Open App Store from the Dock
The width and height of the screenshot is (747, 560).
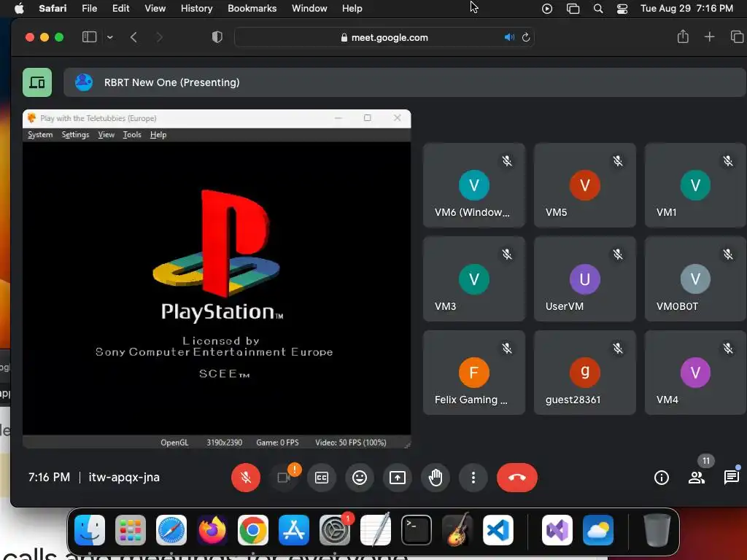[294, 530]
